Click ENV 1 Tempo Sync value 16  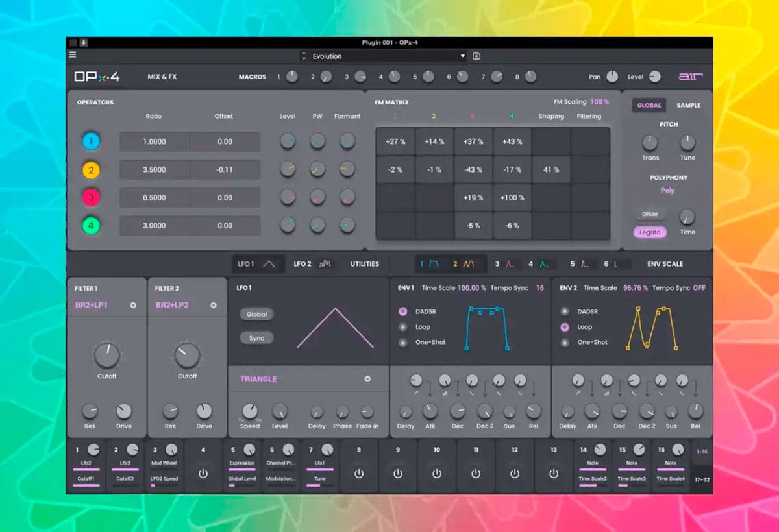click(540, 288)
